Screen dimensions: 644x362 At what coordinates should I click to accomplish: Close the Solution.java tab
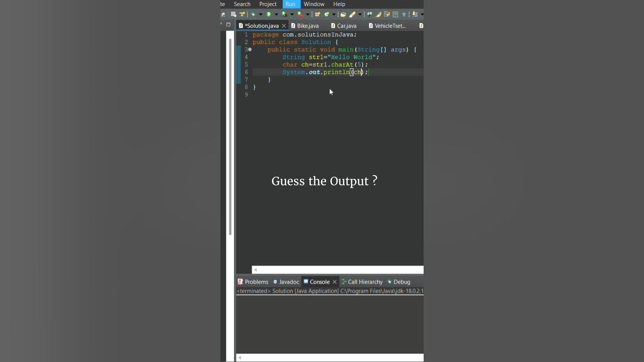[284, 26]
